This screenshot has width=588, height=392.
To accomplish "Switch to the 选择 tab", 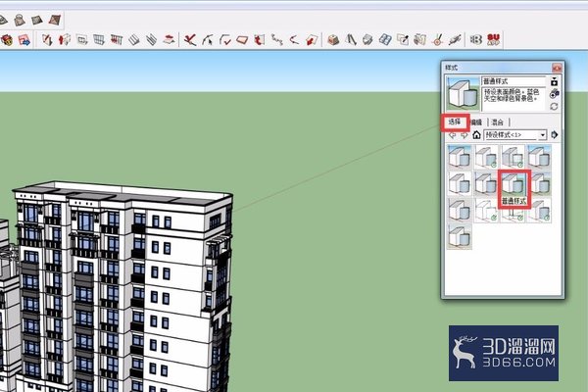I will 455,122.
